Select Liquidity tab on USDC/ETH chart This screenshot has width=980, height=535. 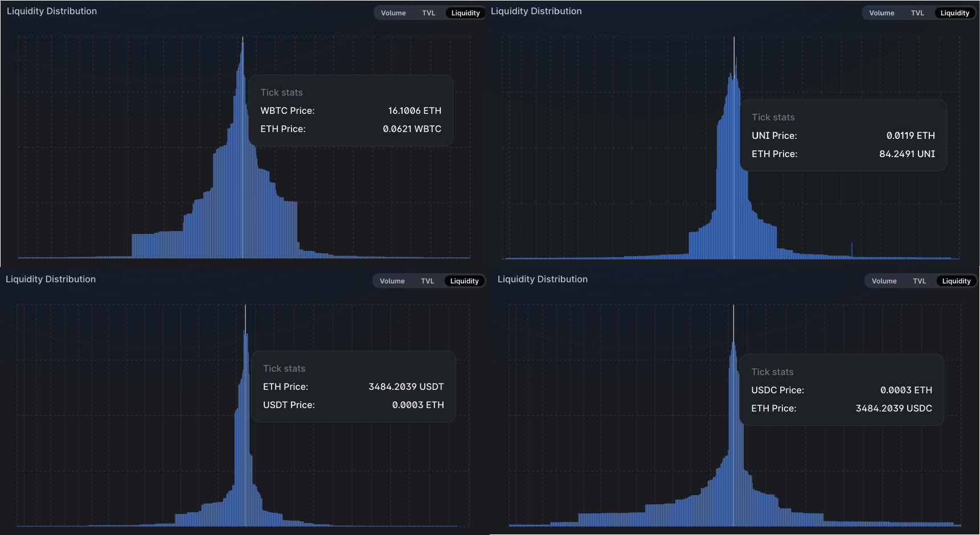point(956,281)
